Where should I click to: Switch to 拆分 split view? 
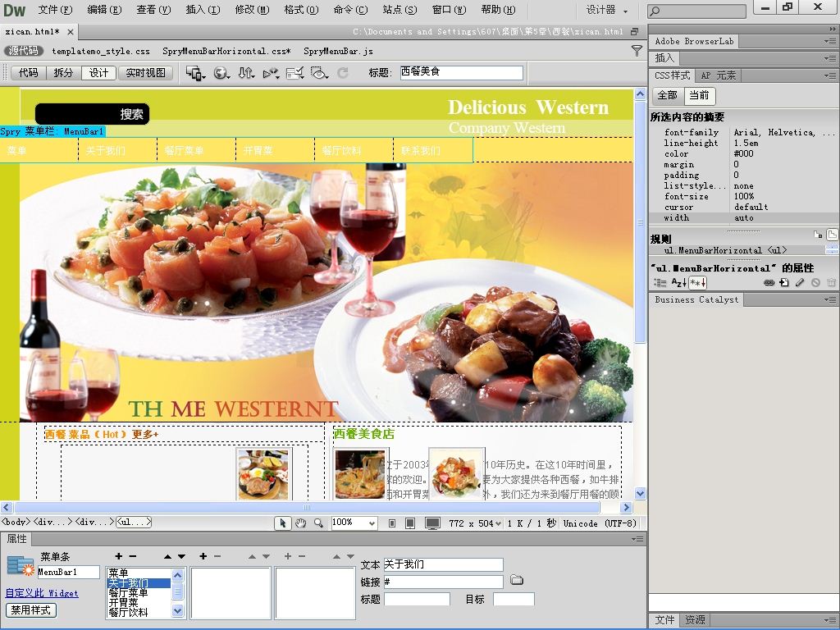[x=63, y=73]
